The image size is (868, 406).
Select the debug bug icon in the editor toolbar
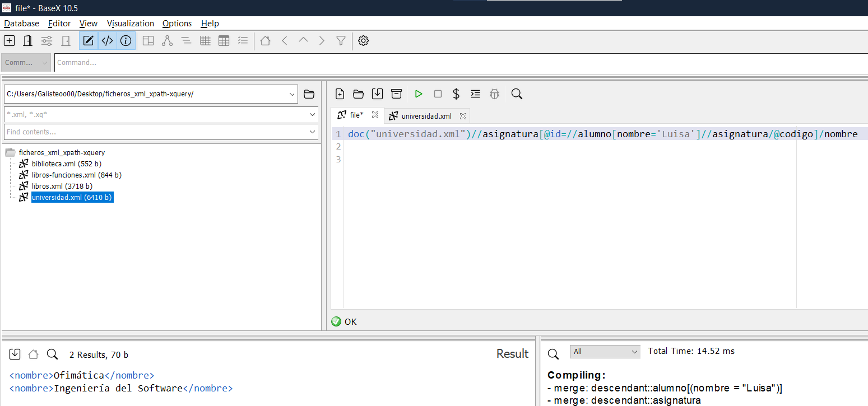pos(494,94)
